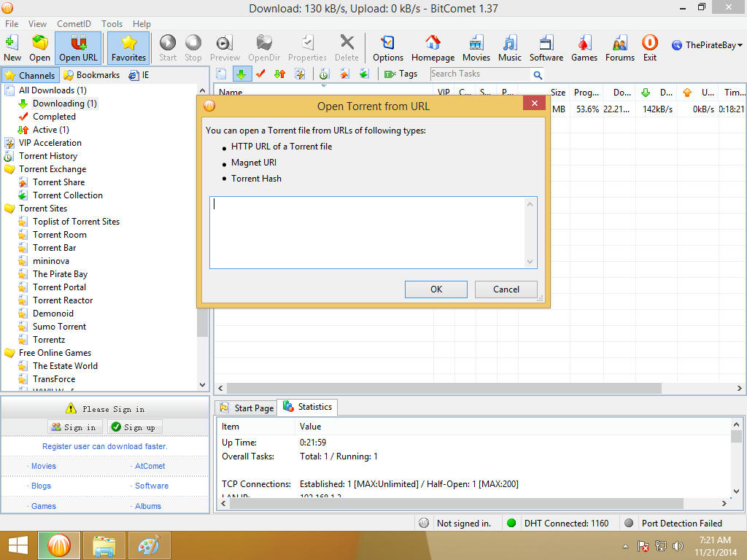Open the Games toolbar icon
The width and height of the screenshot is (747, 560).
pos(584,47)
